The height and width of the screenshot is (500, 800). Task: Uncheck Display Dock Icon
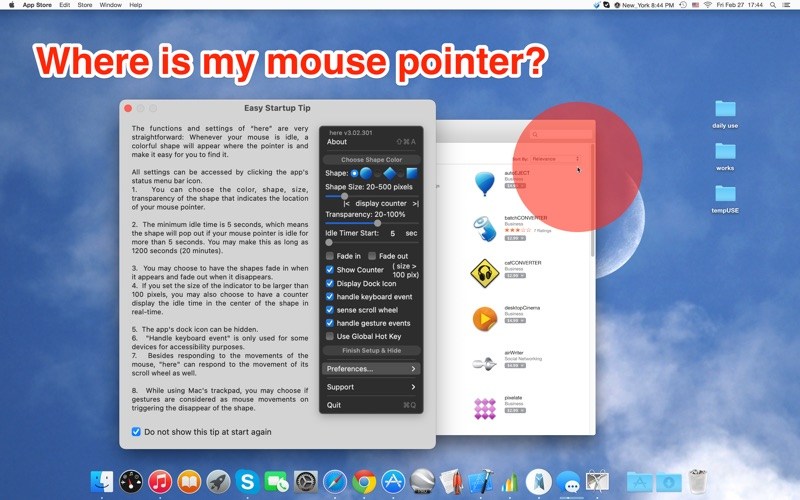pyautogui.click(x=331, y=283)
